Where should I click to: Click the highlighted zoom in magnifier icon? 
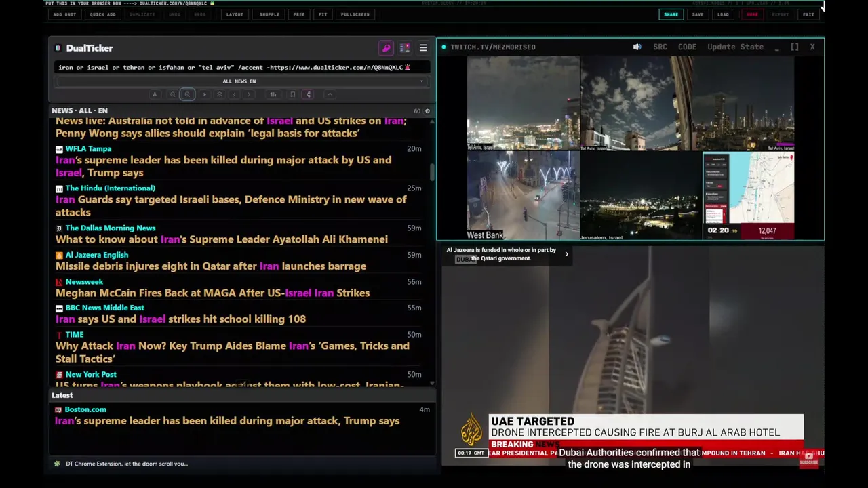coord(188,94)
